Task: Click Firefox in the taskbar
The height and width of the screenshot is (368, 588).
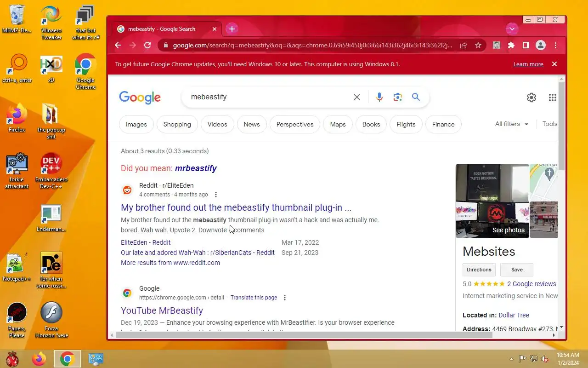Action: click(39, 359)
